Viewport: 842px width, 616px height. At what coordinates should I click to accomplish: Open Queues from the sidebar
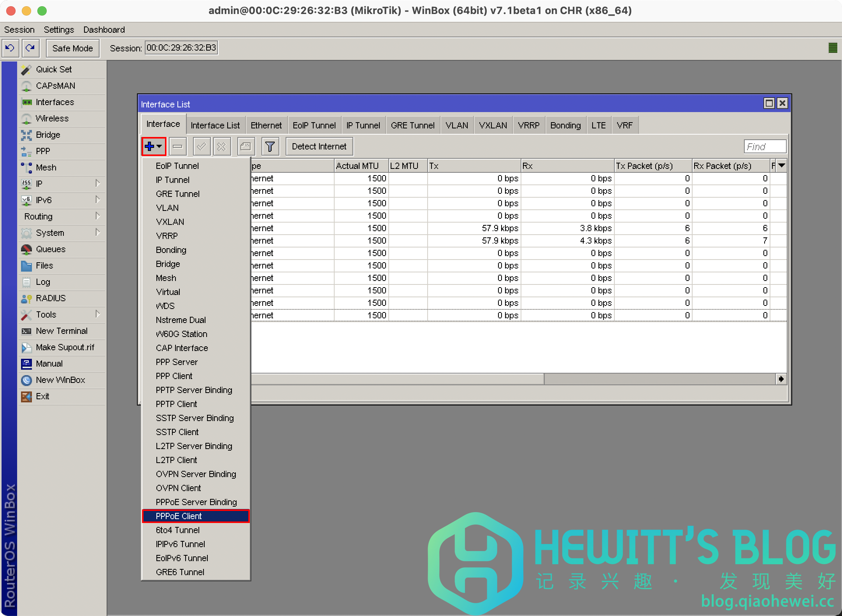51,249
